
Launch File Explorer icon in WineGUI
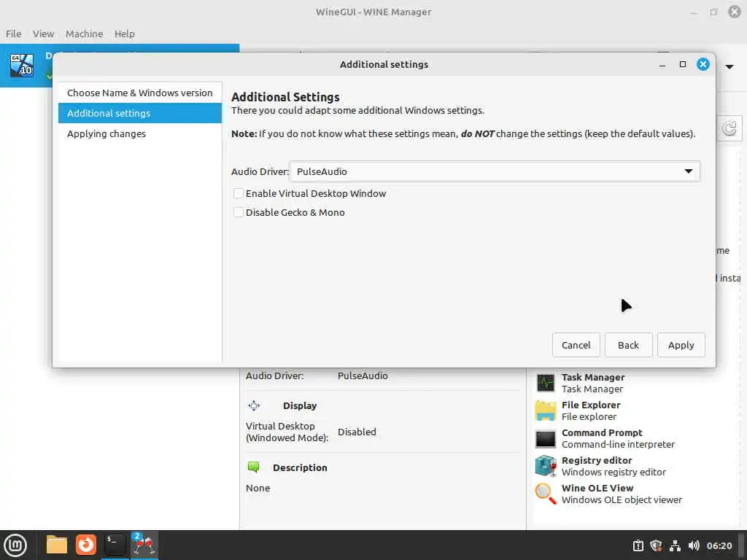(x=546, y=411)
